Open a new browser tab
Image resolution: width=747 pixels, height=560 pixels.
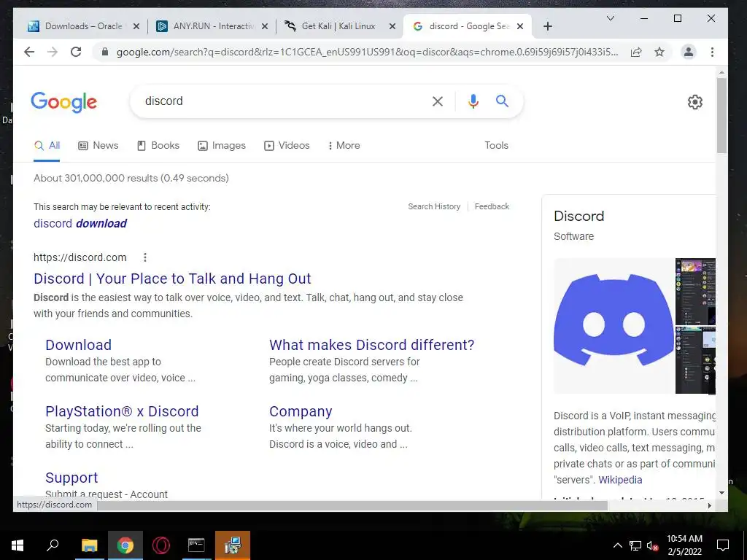548,26
